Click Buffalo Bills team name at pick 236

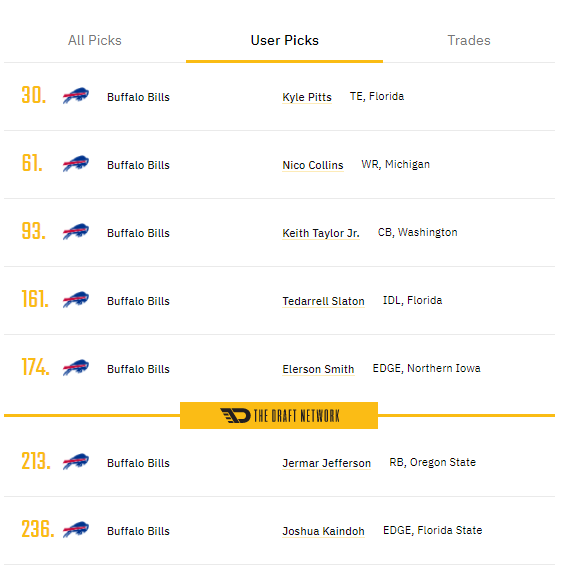click(138, 531)
